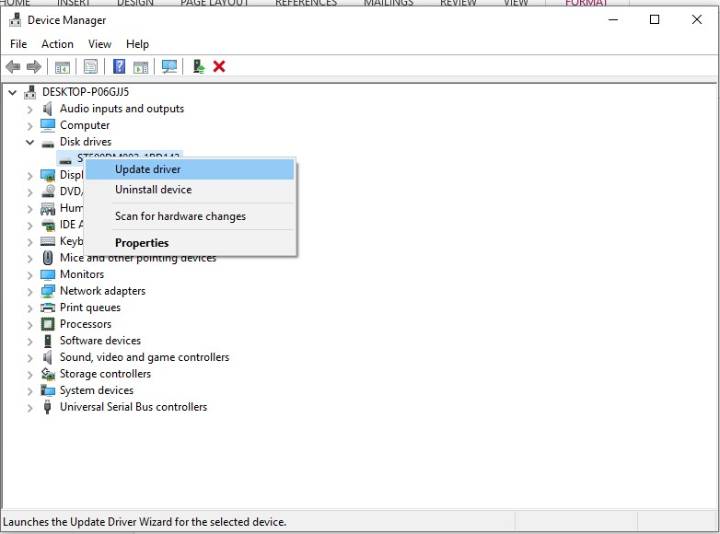Click the Storage controllers icon

(48, 374)
